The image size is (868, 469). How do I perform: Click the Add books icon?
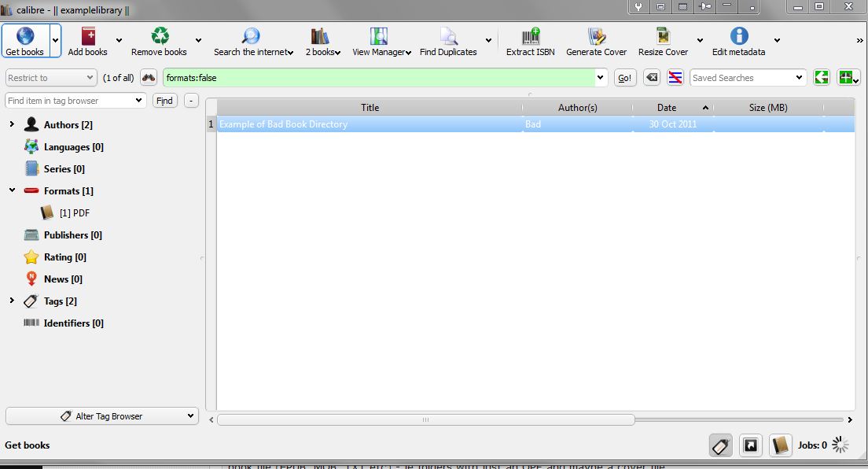tap(88, 36)
